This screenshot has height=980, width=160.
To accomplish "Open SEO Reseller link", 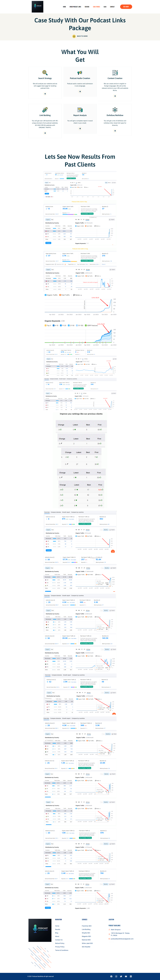I will click(x=86, y=947).
